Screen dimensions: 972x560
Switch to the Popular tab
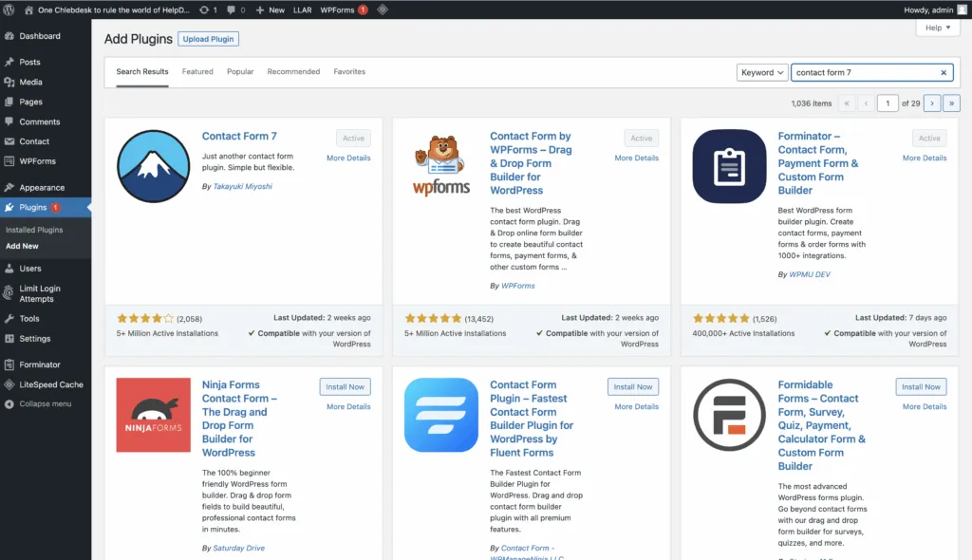(240, 72)
